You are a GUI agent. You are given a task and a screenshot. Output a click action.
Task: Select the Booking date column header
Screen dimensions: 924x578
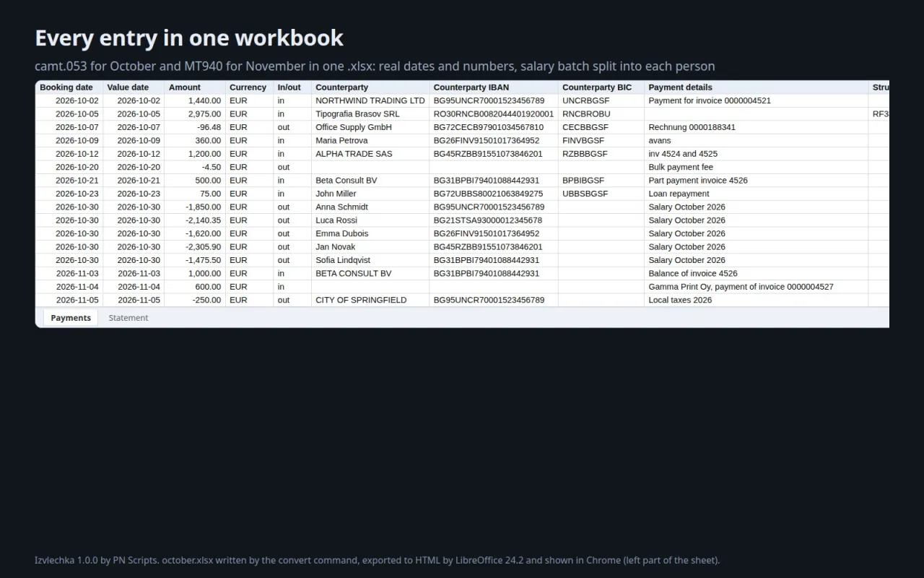click(69, 87)
